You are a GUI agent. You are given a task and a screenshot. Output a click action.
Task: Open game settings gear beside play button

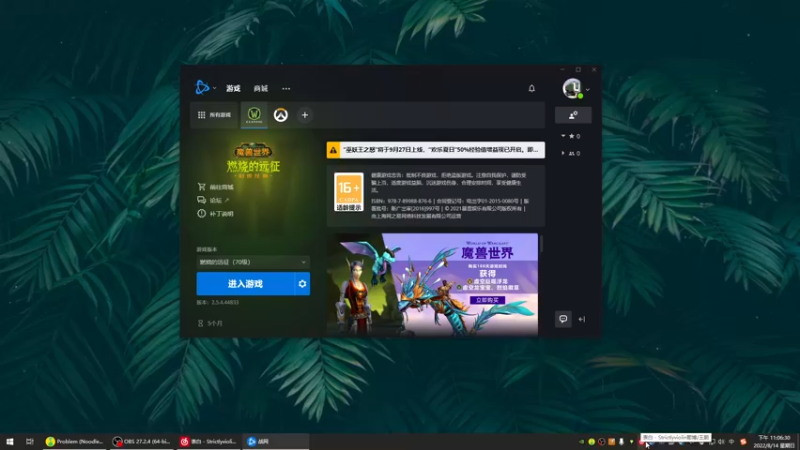coord(303,284)
